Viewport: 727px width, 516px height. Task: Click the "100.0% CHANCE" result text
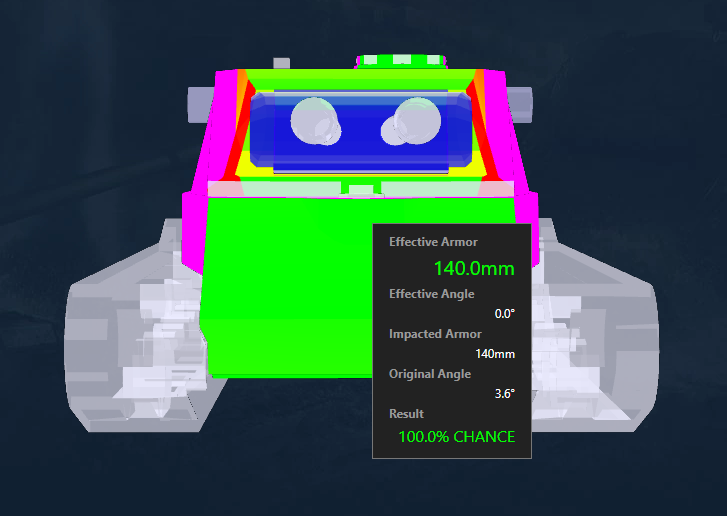457,437
